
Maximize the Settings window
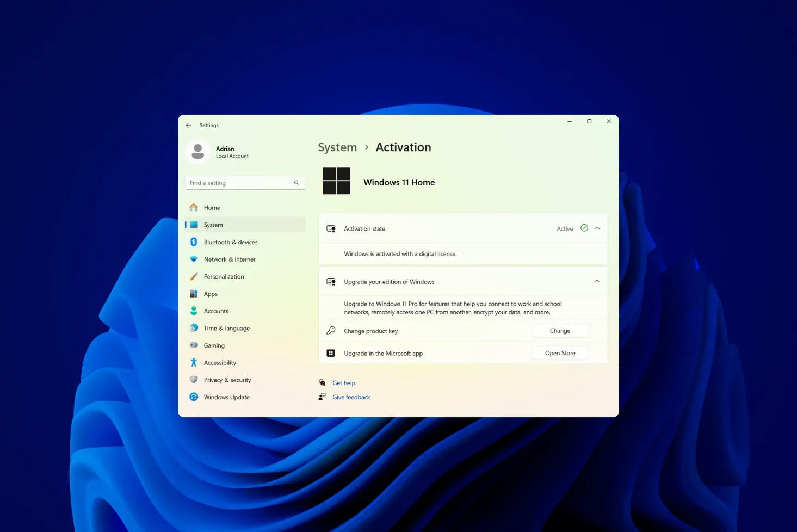pos(589,121)
